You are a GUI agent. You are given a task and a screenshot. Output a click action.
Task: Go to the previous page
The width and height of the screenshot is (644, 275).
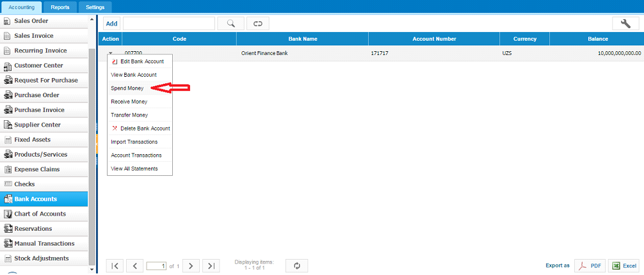134,266
